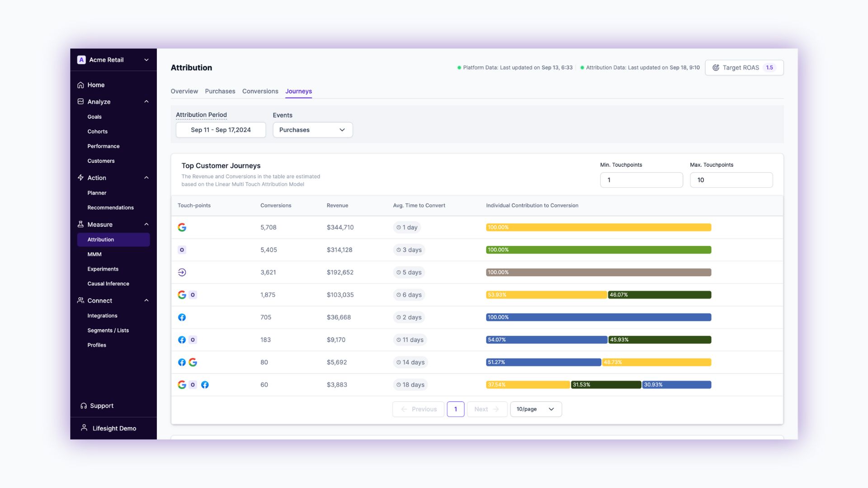This screenshot has height=488, width=868.
Task: Switch to the Conversions tab
Action: click(x=260, y=91)
